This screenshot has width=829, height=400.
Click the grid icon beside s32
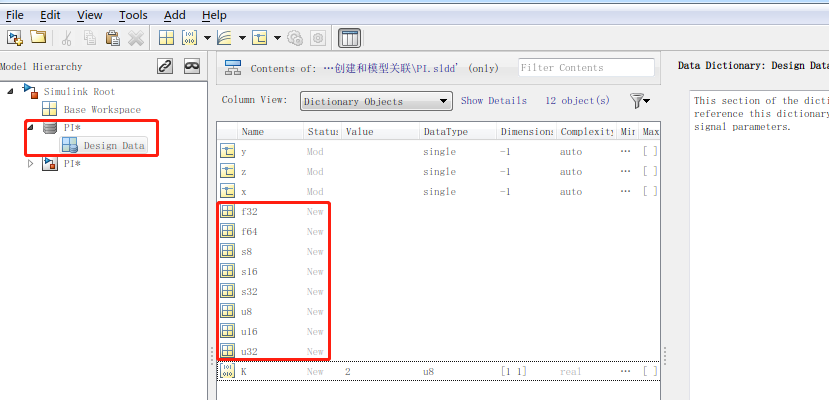(x=227, y=292)
